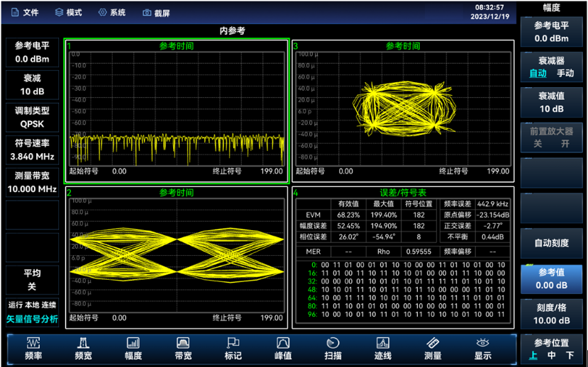Click the 测量 measurement ruler icon
The height and width of the screenshot is (367, 588).
click(433, 349)
